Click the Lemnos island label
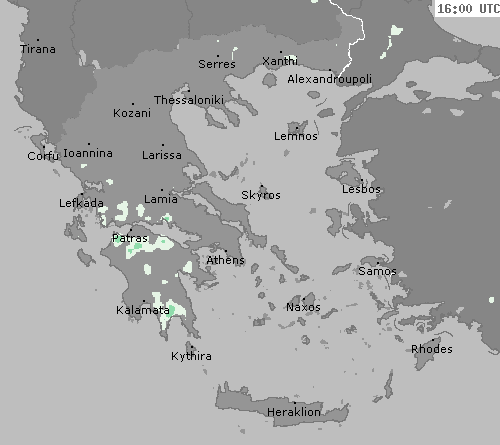This screenshot has height=445, width=500. point(296,136)
